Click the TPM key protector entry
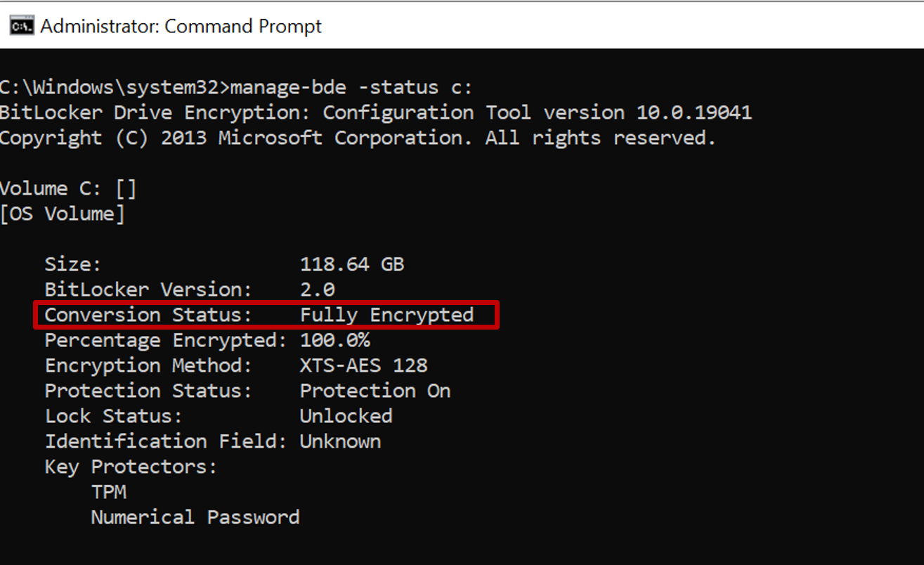This screenshot has width=924, height=565. click(x=109, y=491)
